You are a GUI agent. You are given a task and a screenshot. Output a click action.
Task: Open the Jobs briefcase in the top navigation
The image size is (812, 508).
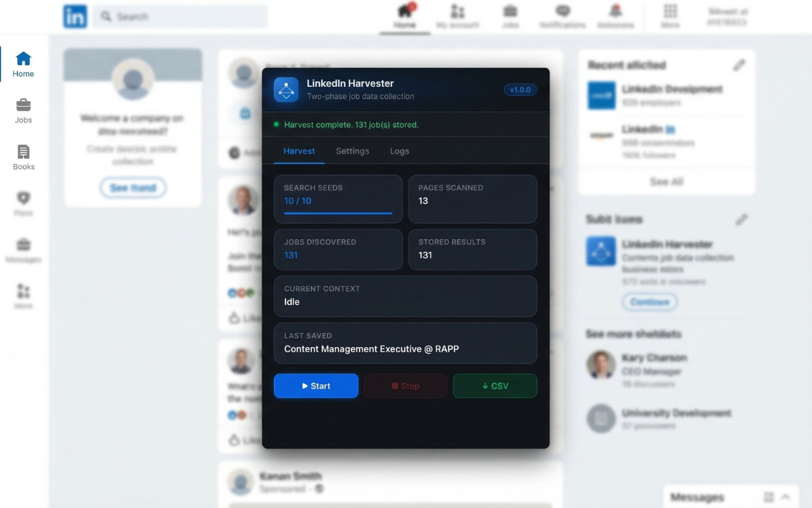tap(510, 17)
